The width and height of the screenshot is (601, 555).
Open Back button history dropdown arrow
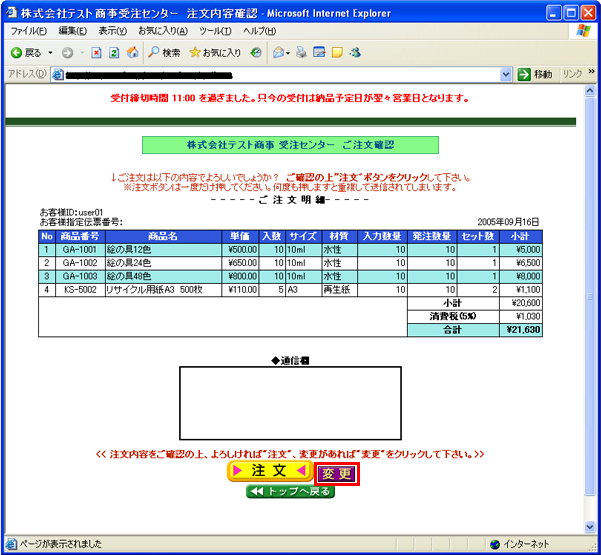click(50, 53)
